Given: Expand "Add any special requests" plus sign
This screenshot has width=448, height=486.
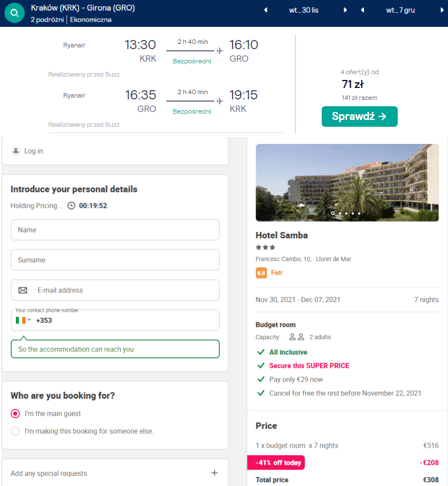Looking at the screenshot, I should click(x=214, y=473).
